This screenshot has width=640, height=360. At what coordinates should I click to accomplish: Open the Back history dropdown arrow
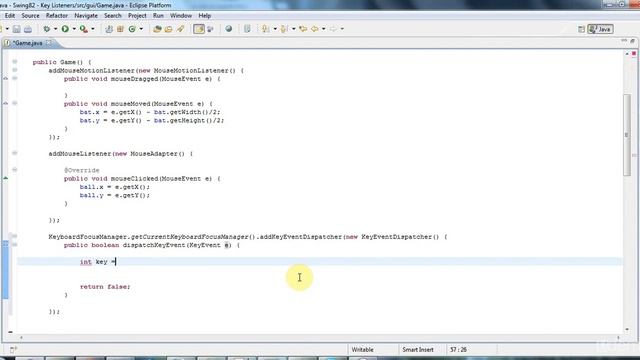click(x=323, y=29)
